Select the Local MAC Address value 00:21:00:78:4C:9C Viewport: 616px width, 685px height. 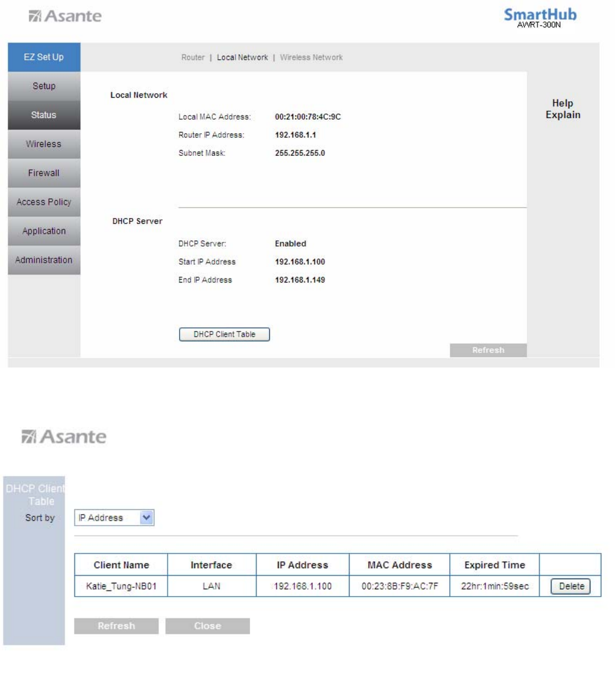(x=308, y=117)
